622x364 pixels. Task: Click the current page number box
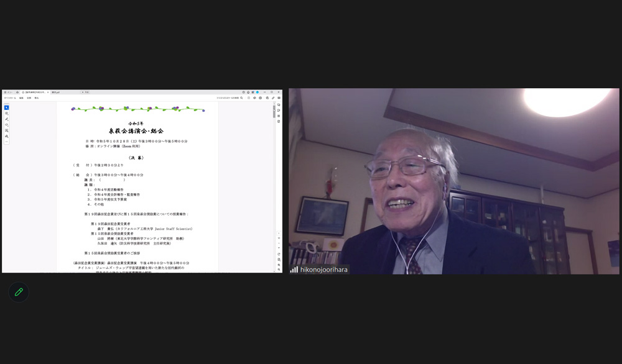pyautogui.click(x=279, y=234)
